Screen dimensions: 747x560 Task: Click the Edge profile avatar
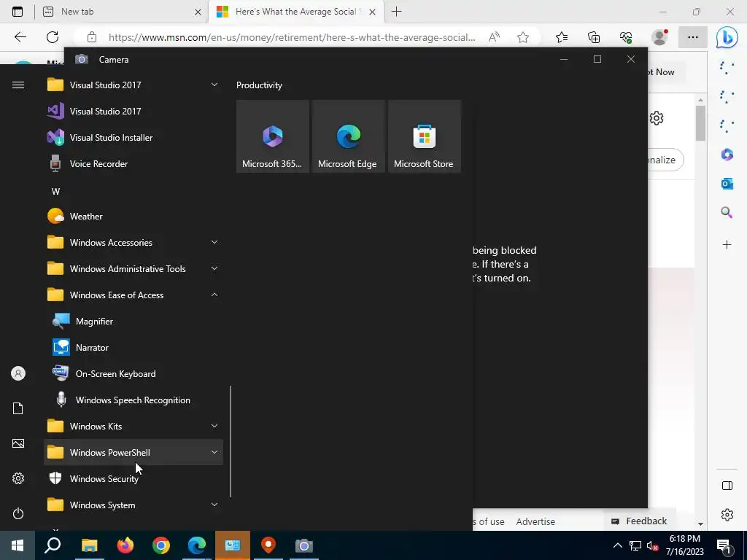coord(659,37)
